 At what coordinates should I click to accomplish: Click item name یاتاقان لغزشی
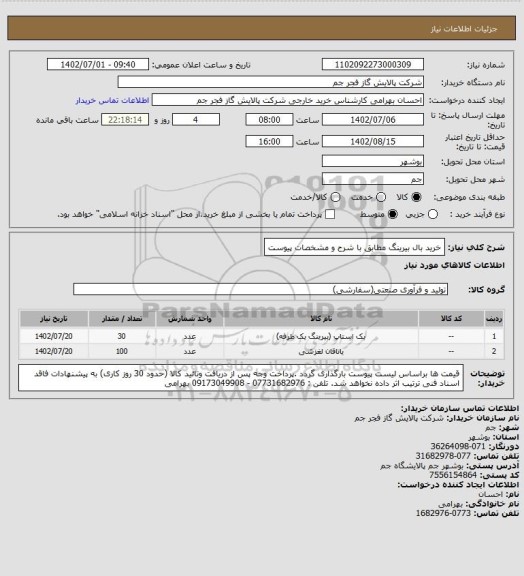(x=321, y=352)
